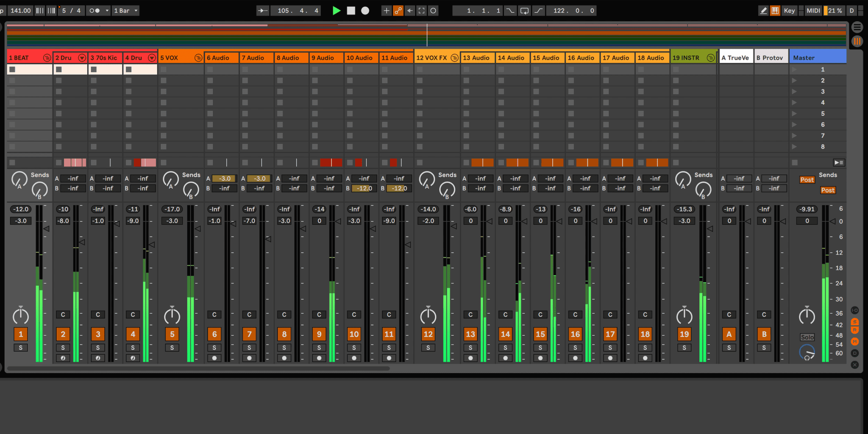Toggle the track Delay (D) section button
Screen dimensions: 868x434
coord(855,353)
